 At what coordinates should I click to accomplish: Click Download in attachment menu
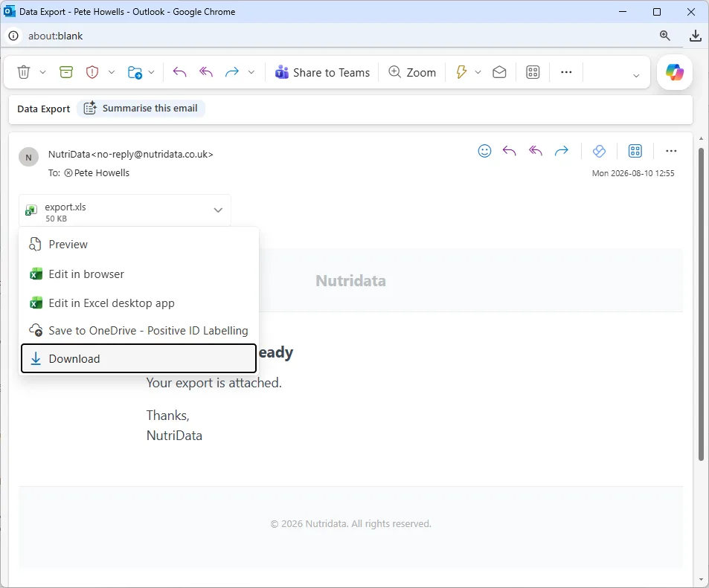click(x=139, y=359)
